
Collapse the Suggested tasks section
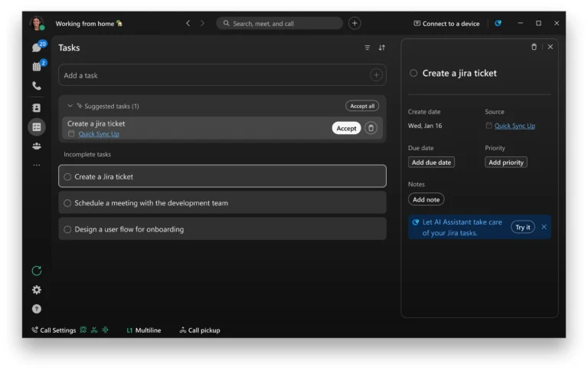tap(70, 106)
